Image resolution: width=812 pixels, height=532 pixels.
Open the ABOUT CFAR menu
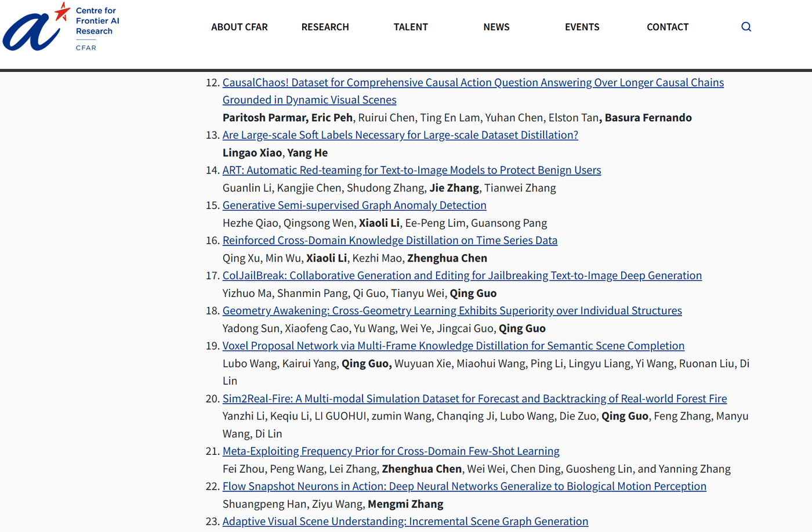(240, 27)
